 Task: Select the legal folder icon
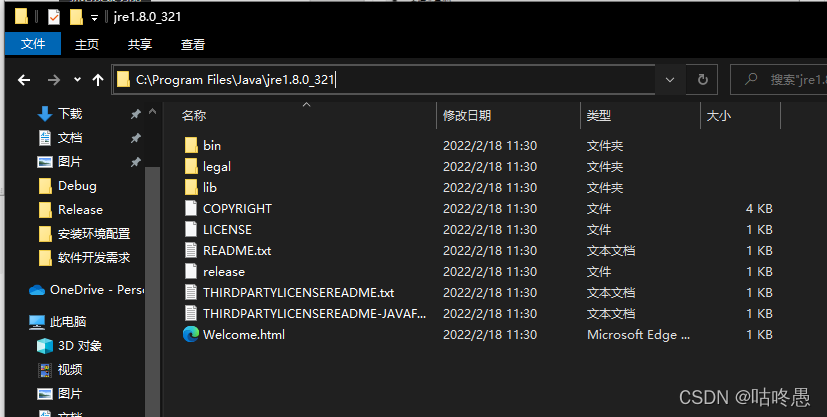[x=191, y=167]
